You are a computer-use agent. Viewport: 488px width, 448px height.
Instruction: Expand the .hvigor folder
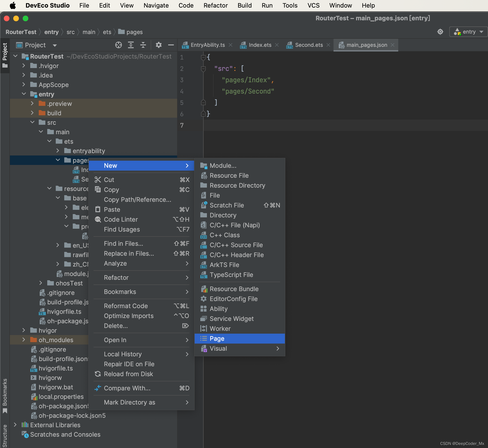click(x=24, y=66)
